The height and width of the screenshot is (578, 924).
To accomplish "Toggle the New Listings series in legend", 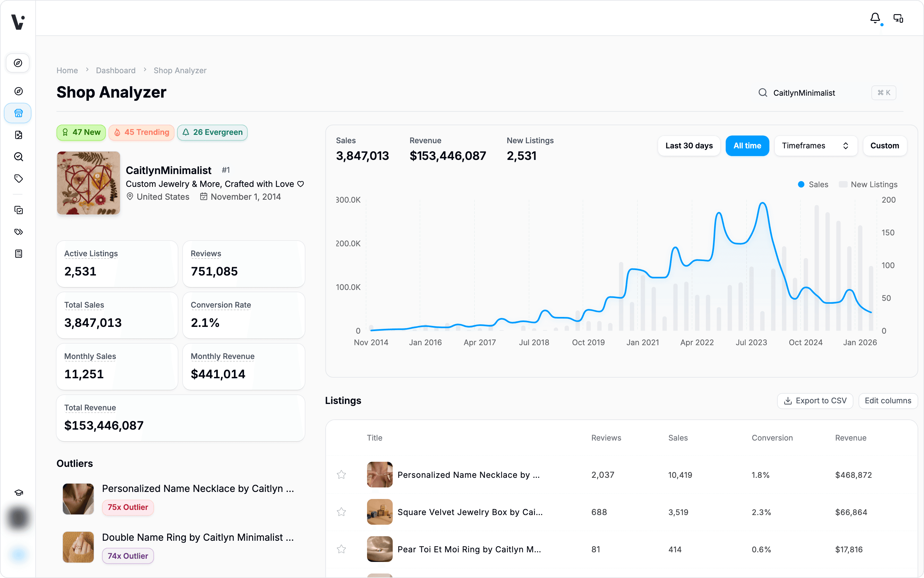I will [868, 184].
